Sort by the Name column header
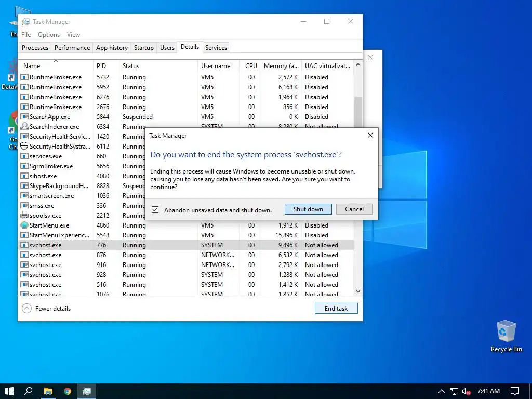The height and width of the screenshot is (399, 532). [56, 66]
